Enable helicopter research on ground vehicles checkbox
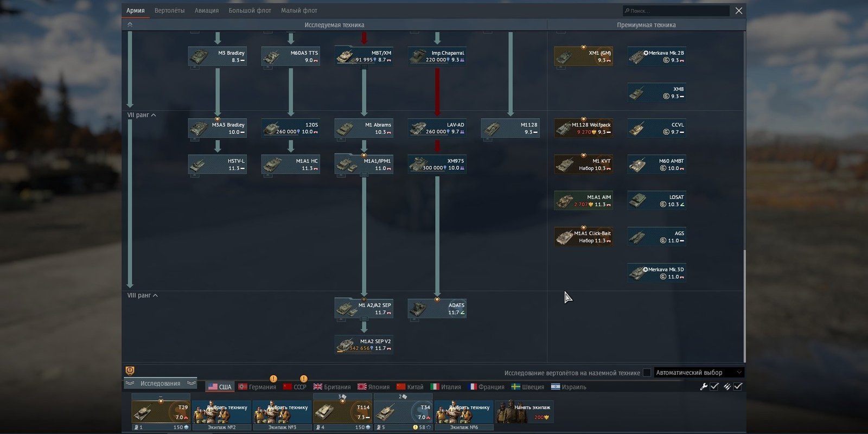Image resolution: width=868 pixels, height=434 pixels. (x=647, y=373)
